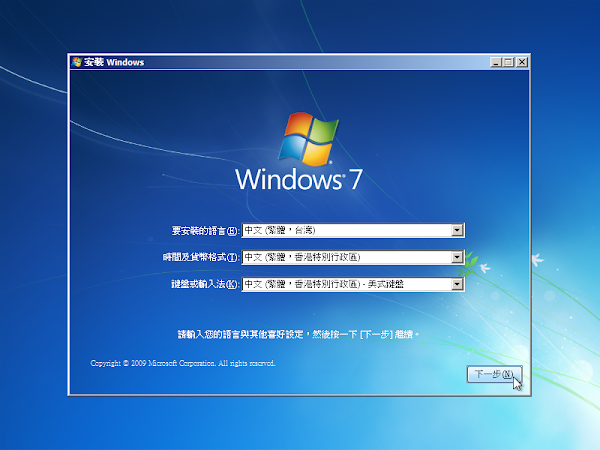The width and height of the screenshot is (600, 450).
Task: Open the 鍵盤或輸入法 dropdown arrow
Action: 457,284
